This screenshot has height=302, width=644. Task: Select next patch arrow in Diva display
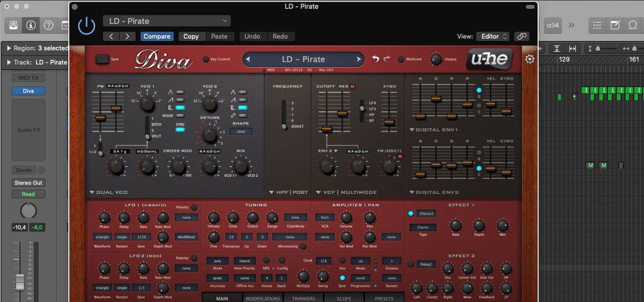[x=359, y=59]
